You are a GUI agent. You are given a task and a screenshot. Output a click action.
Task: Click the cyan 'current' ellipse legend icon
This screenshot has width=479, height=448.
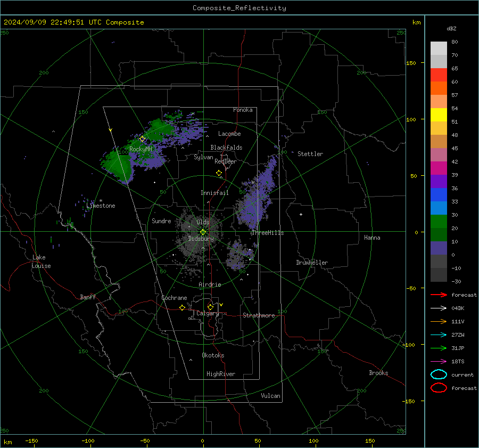(x=439, y=374)
